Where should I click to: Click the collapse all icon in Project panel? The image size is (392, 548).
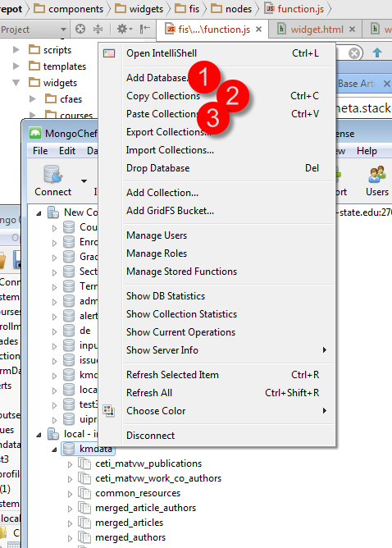click(98, 29)
